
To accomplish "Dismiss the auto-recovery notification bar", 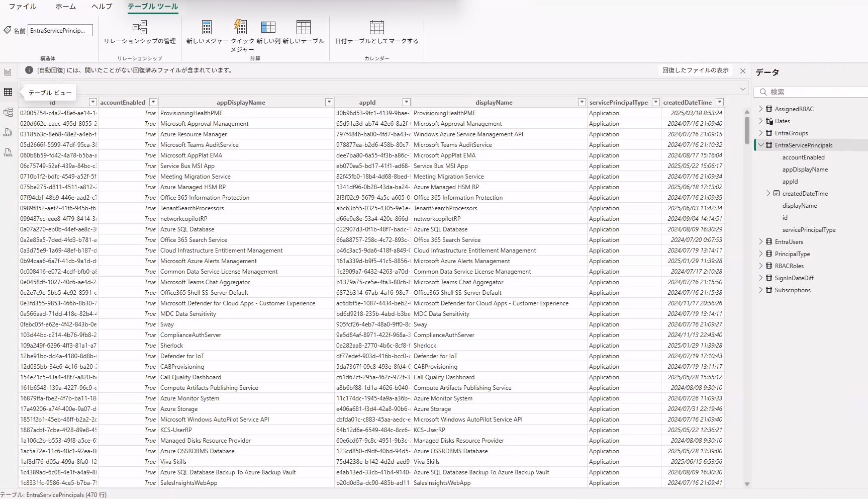I will tap(743, 70).
